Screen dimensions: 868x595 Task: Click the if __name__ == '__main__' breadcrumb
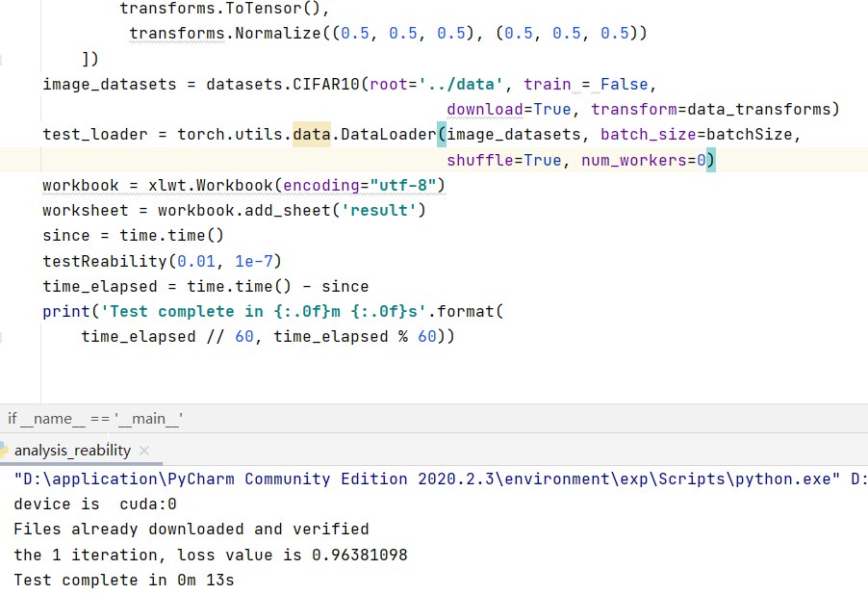click(95, 418)
